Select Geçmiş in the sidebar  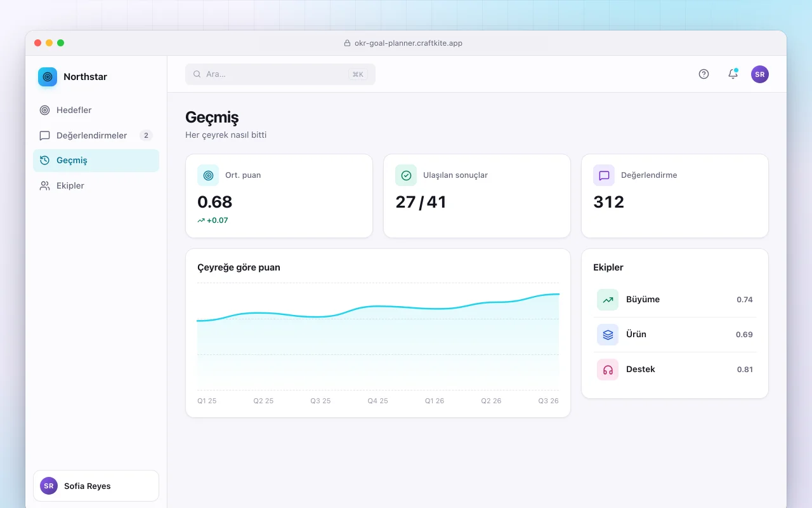(x=96, y=161)
